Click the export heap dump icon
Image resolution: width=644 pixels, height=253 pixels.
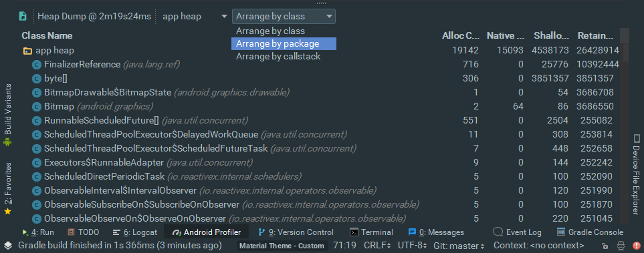click(23, 17)
